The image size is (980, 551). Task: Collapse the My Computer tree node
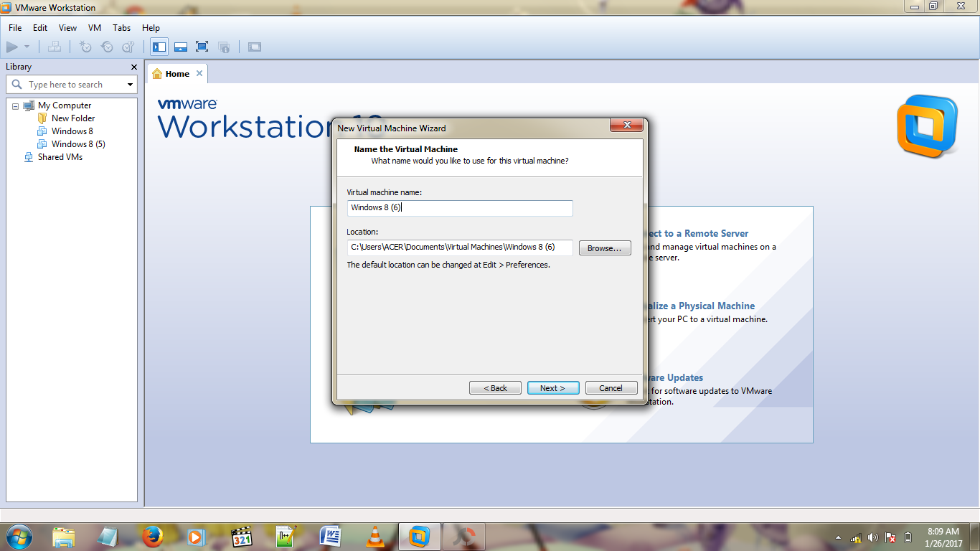tap(15, 105)
